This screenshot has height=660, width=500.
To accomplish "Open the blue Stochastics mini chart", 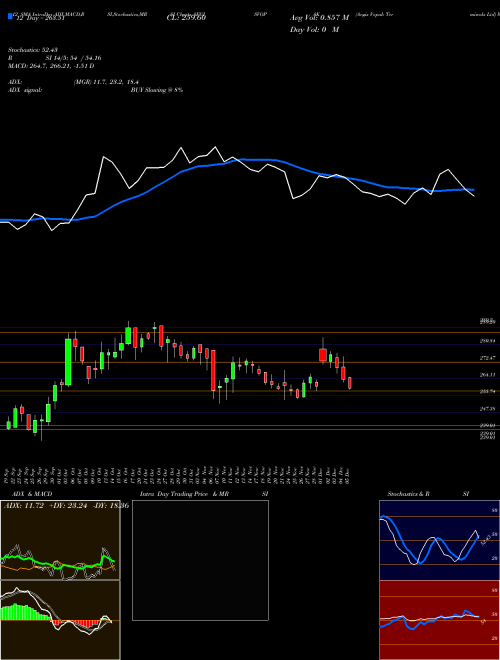I will (439, 540).
